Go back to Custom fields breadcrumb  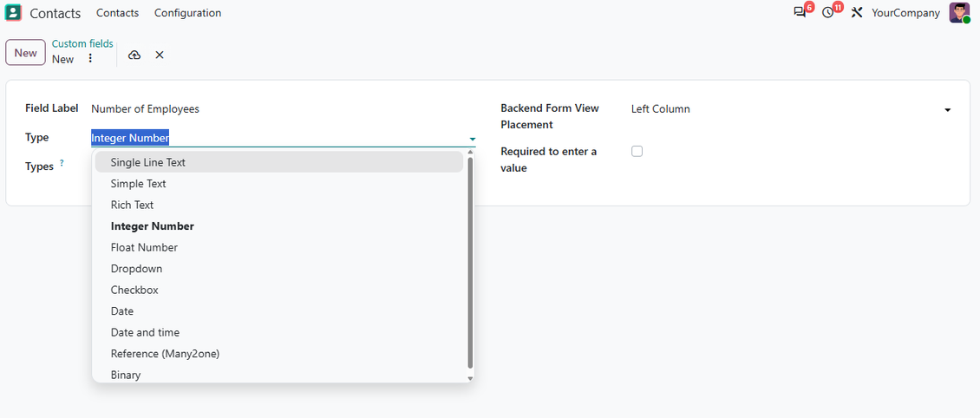(x=82, y=43)
